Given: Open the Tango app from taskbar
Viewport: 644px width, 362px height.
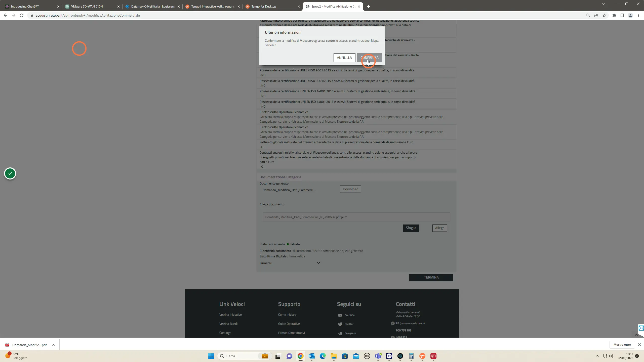Looking at the screenshot, I should 422,356.
